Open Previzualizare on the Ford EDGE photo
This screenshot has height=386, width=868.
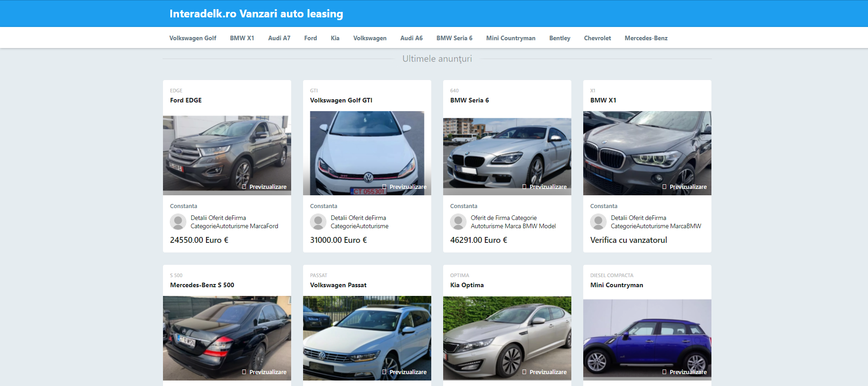(264, 187)
